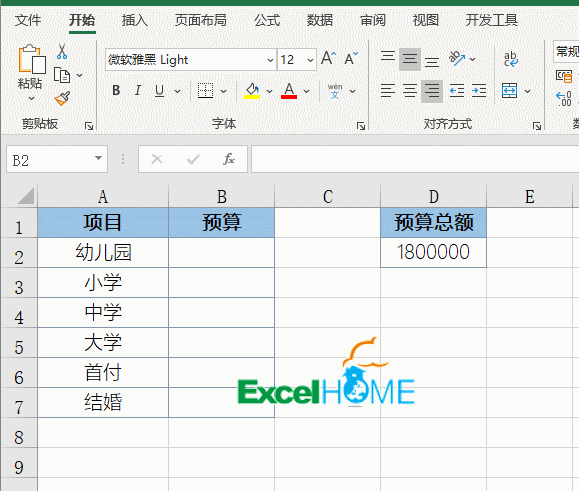Open the font name dropdown
Image resolution: width=579 pixels, height=491 pixels.
tap(270, 60)
